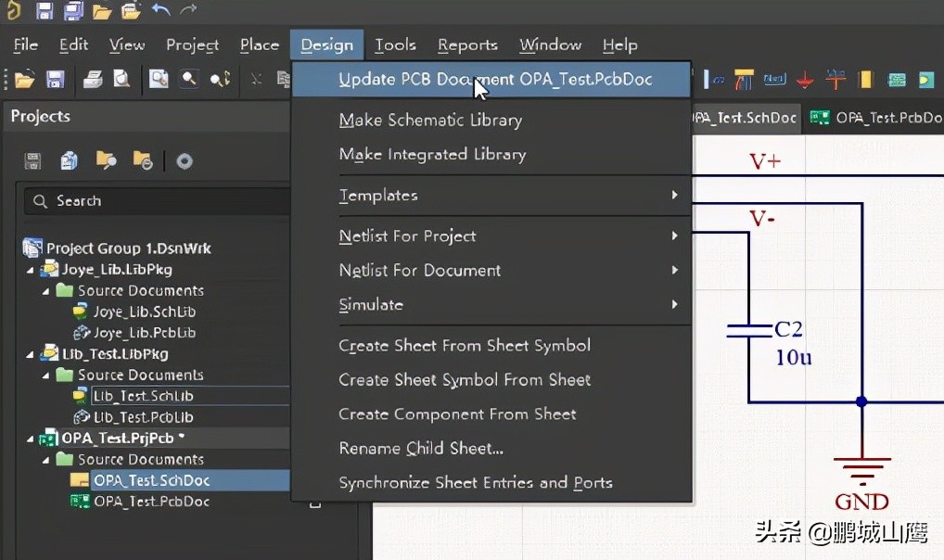
Task: Click the yellow Place Part toolbar icon
Action: tap(865, 80)
